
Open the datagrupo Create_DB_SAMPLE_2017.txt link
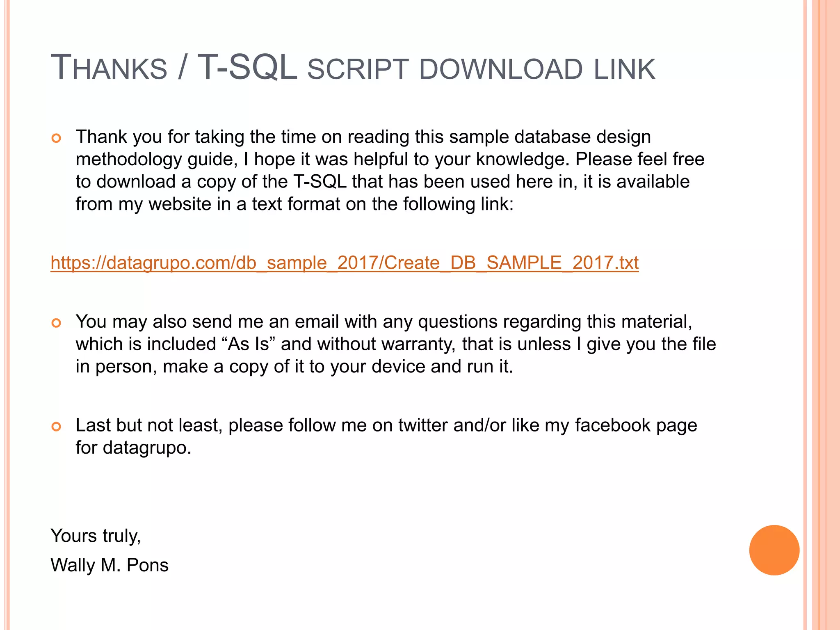point(345,263)
